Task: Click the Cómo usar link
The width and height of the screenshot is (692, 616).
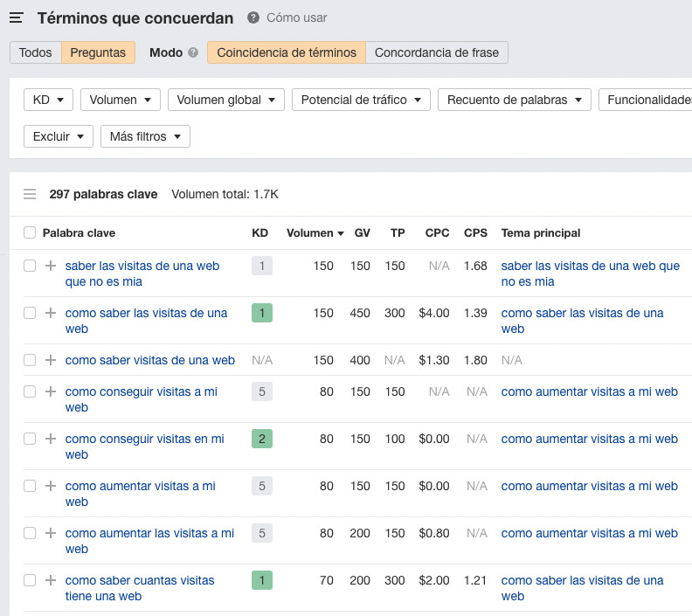Action: (x=297, y=18)
